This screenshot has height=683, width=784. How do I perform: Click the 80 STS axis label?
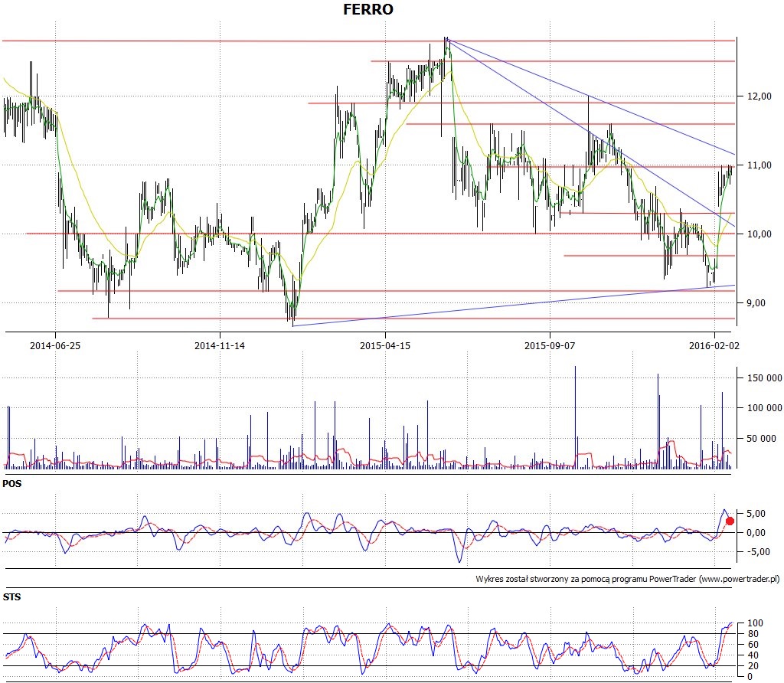point(753,634)
